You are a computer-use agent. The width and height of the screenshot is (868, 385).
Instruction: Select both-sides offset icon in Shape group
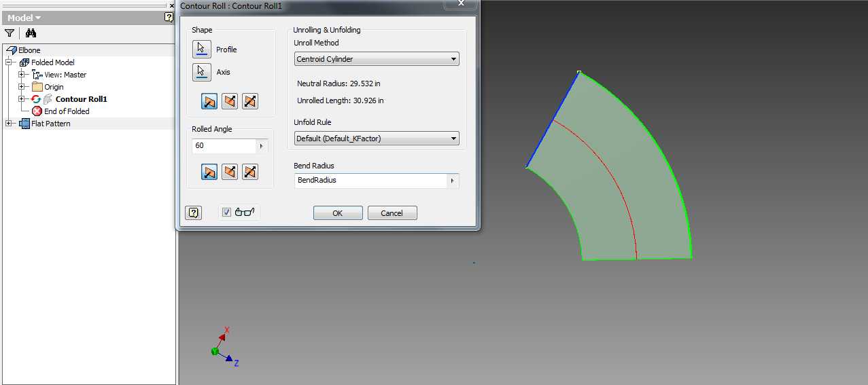(250, 101)
